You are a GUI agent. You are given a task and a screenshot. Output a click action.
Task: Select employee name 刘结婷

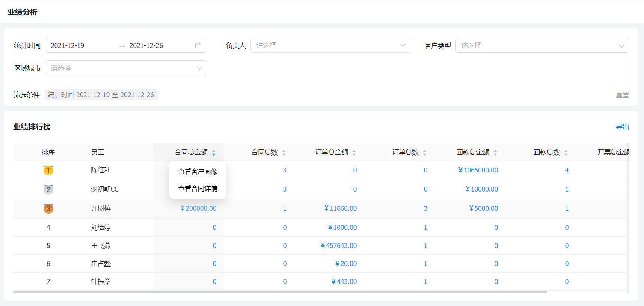click(x=101, y=228)
